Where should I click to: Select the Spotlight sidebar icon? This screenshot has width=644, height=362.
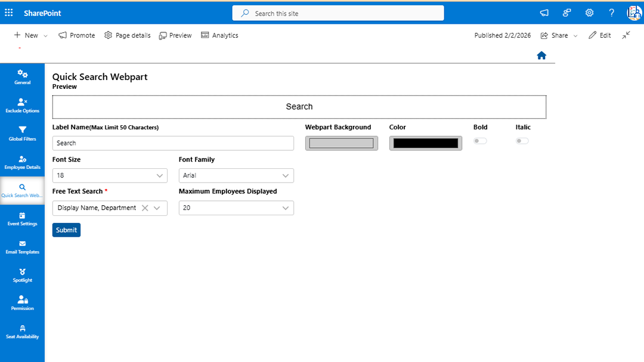point(22,275)
